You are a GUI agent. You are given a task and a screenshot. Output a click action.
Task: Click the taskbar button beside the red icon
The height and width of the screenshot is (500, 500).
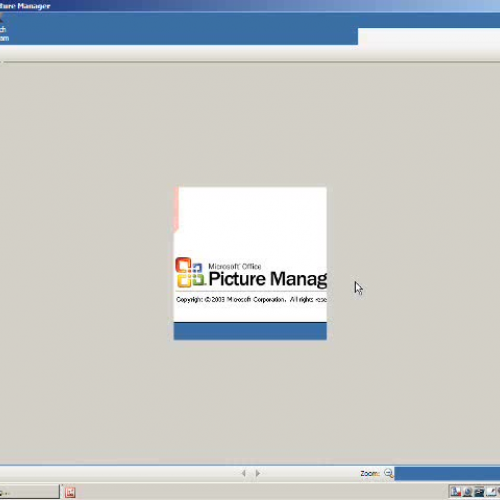[x=29, y=492]
